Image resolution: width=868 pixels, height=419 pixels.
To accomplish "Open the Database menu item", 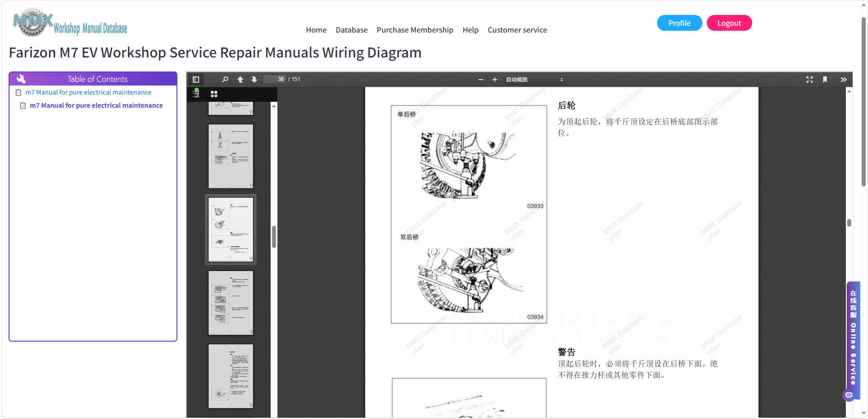I will click(352, 30).
